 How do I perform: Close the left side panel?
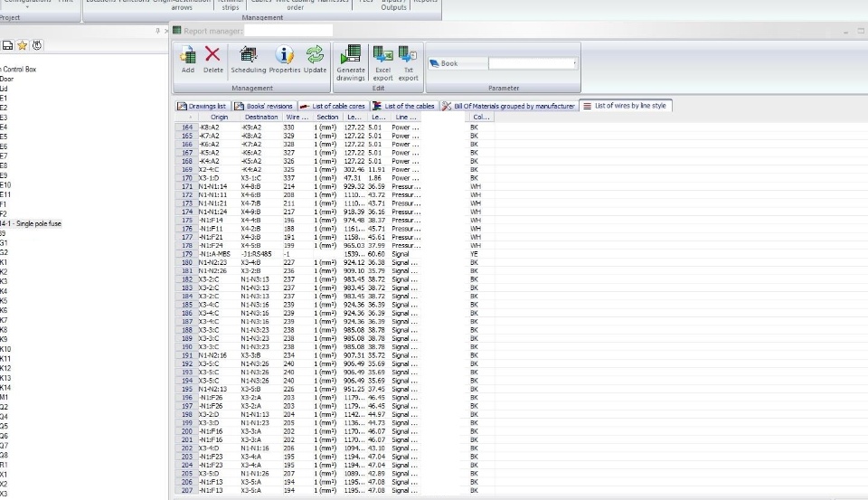[x=166, y=31]
